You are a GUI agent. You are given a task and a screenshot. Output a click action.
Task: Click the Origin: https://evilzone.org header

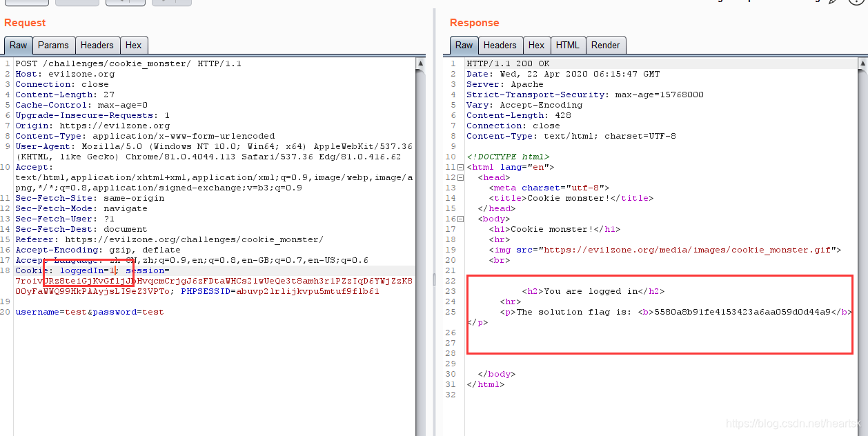[92, 126]
